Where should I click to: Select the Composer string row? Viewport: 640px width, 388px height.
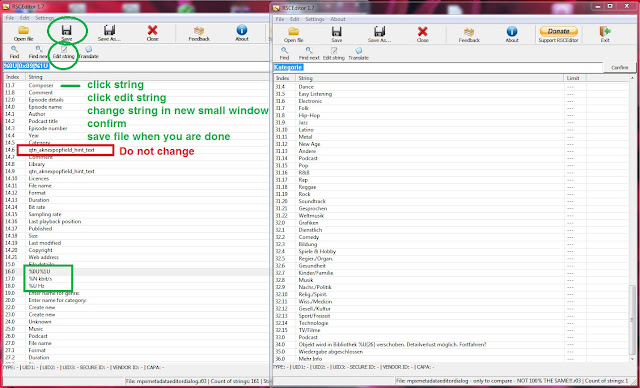pyautogui.click(x=136, y=86)
